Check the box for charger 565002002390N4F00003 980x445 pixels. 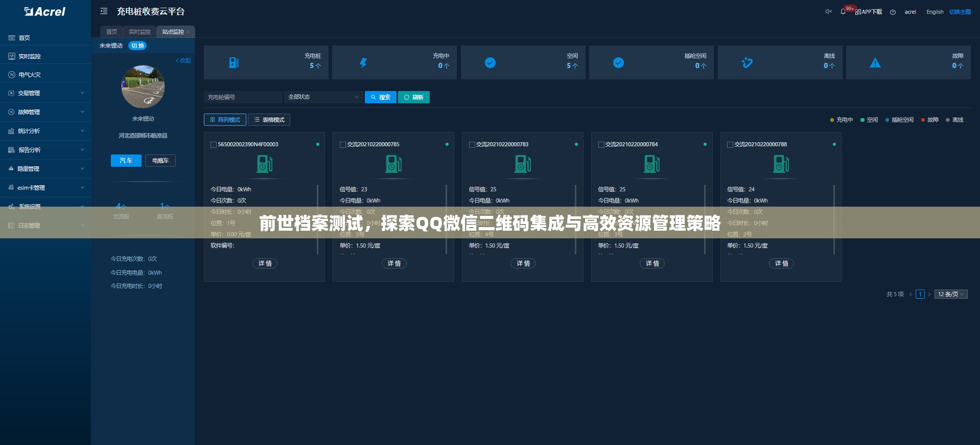click(214, 145)
